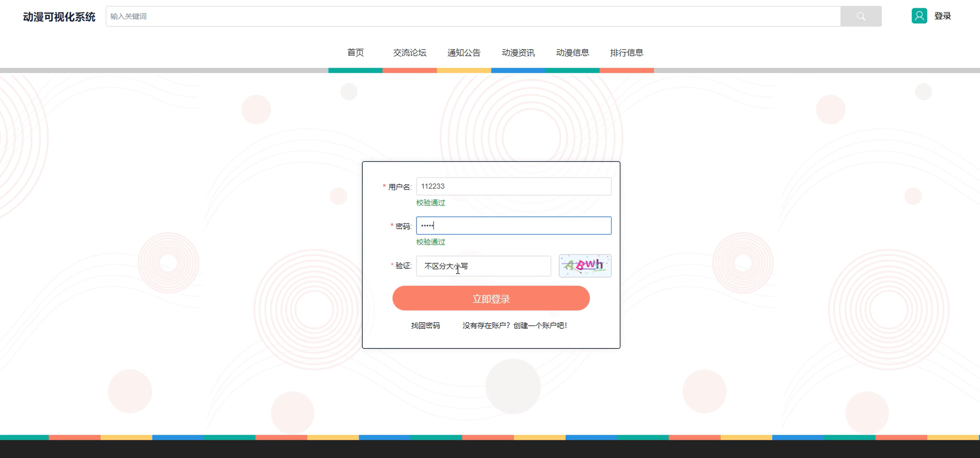Open the 动漫资讯 section
The height and width of the screenshot is (458, 980).
(x=518, y=53)
